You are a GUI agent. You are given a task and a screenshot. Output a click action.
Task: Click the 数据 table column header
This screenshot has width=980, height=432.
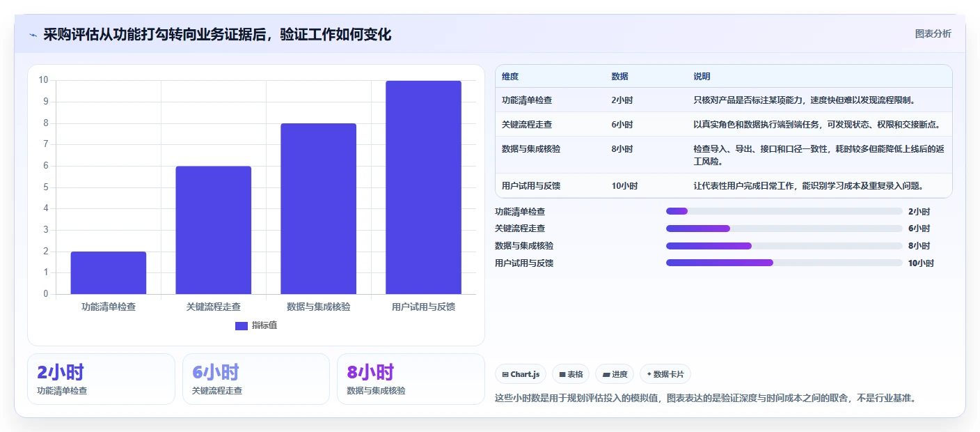[619, 77]
